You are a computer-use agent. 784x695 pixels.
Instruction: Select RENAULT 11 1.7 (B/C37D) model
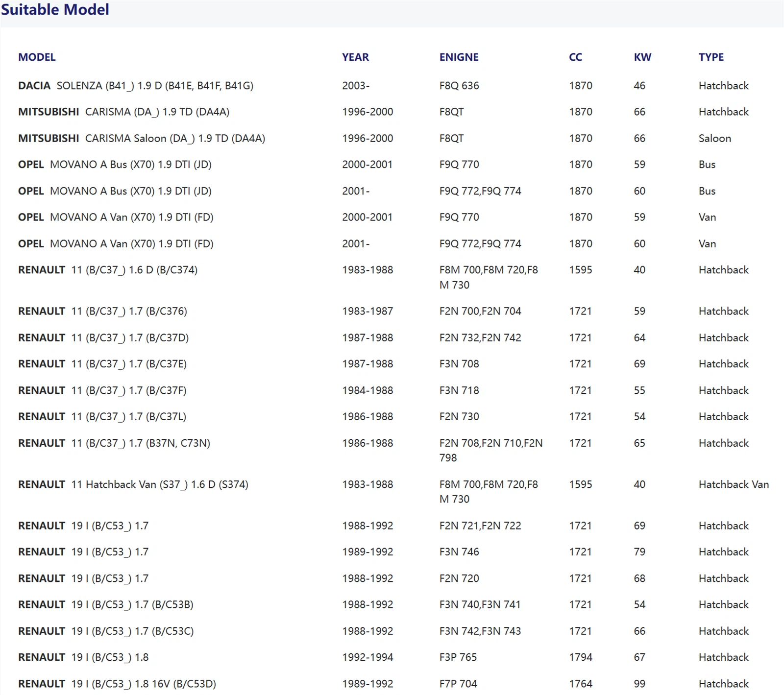click(103, 337)
